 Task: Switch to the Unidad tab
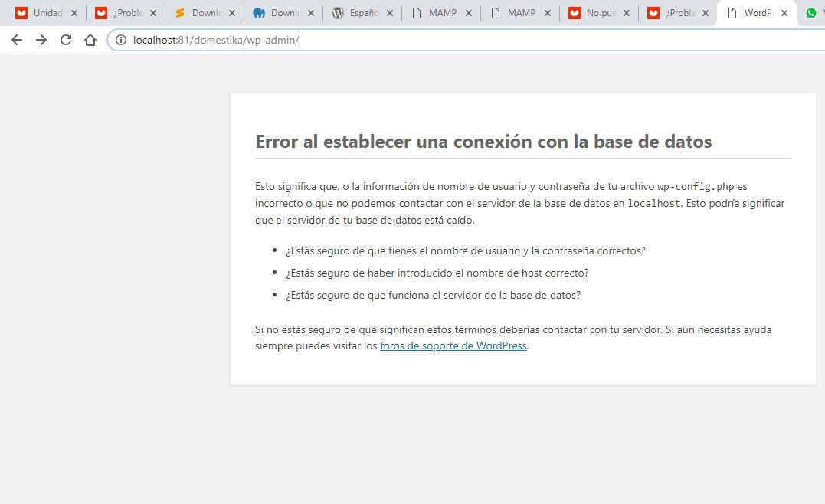point(47,13)
